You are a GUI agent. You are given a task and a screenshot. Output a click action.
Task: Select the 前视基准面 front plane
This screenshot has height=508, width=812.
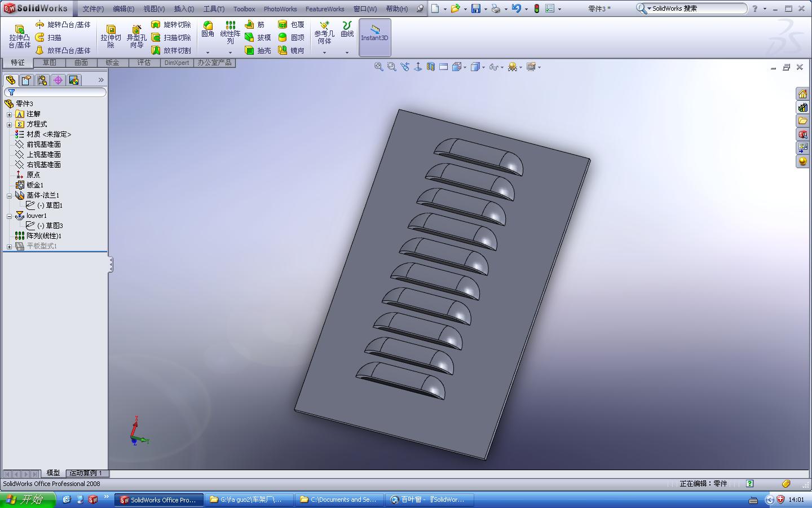38,144
